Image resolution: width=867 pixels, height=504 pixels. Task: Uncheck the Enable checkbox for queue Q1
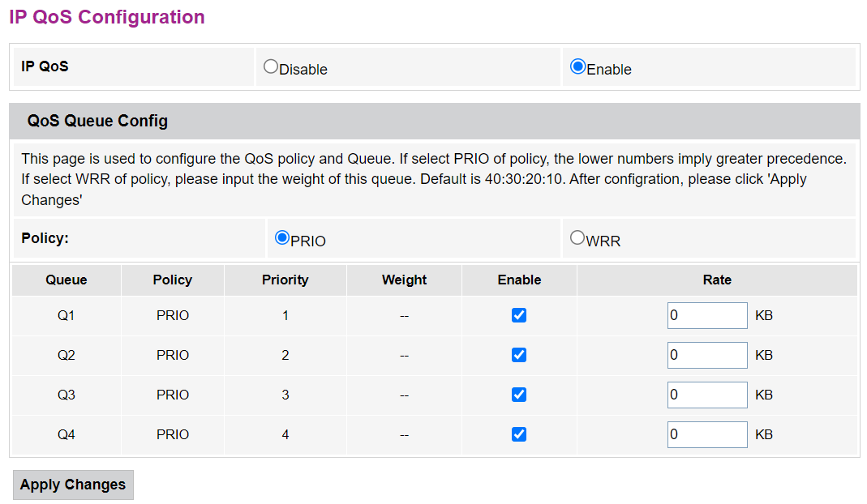[x=519, y=315]
